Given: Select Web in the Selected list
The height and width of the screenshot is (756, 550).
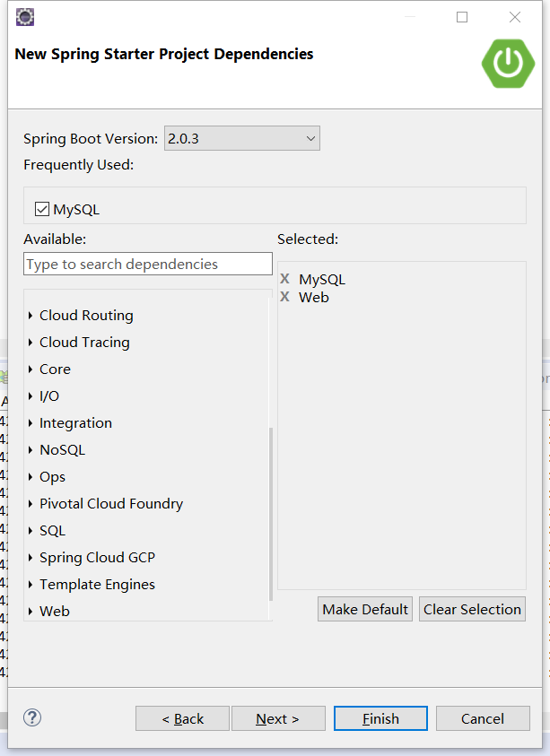Looking at the screenshot, I should tap(314, 298).
